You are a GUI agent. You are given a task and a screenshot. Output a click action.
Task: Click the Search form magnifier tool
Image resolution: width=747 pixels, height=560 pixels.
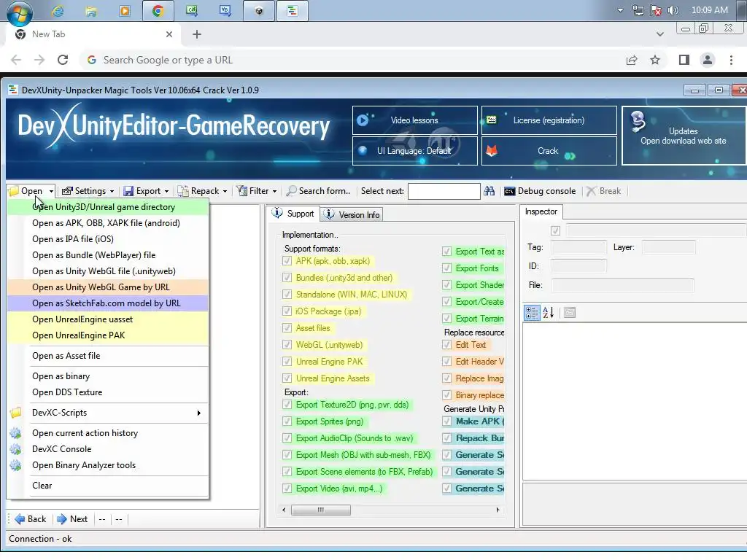[318, 191]
